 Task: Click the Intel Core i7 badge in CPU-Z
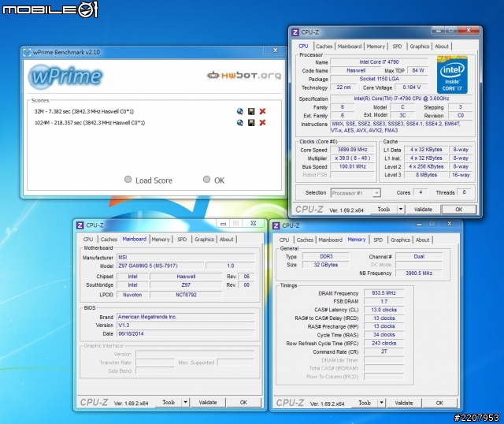(x=452, y=75)
